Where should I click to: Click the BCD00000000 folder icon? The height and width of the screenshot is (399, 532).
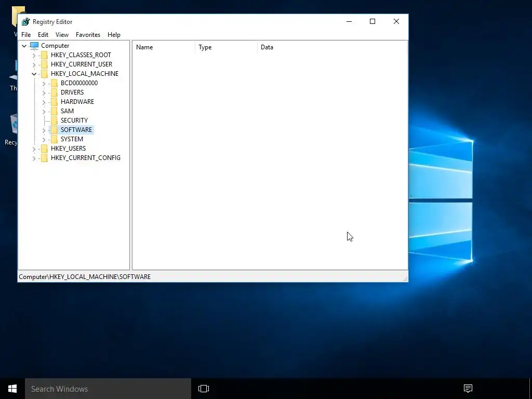(54, 83)
